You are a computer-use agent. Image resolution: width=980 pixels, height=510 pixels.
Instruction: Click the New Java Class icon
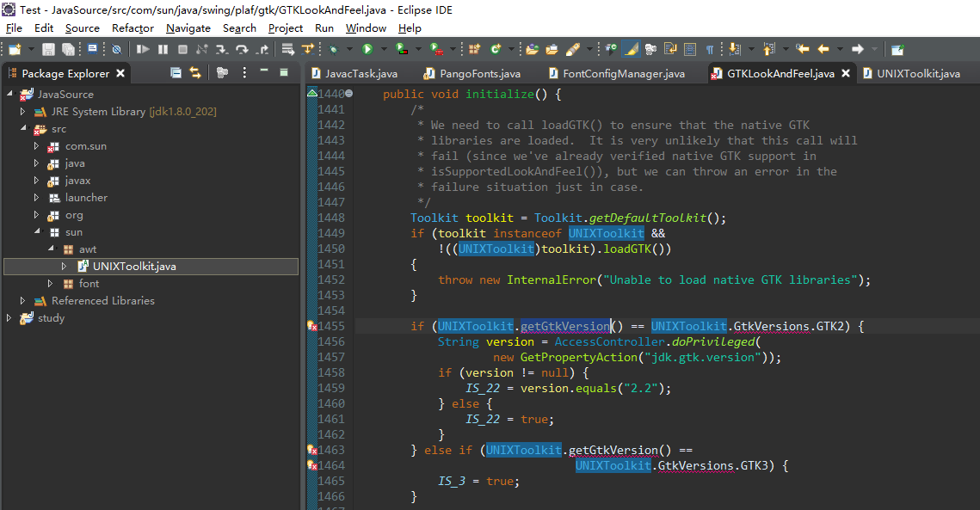tap(496, 49)
